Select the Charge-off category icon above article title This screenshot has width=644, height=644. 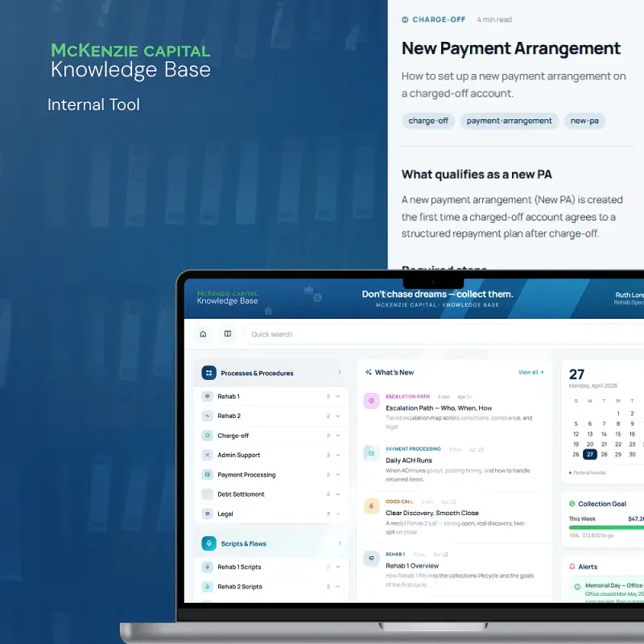(405, 19)
